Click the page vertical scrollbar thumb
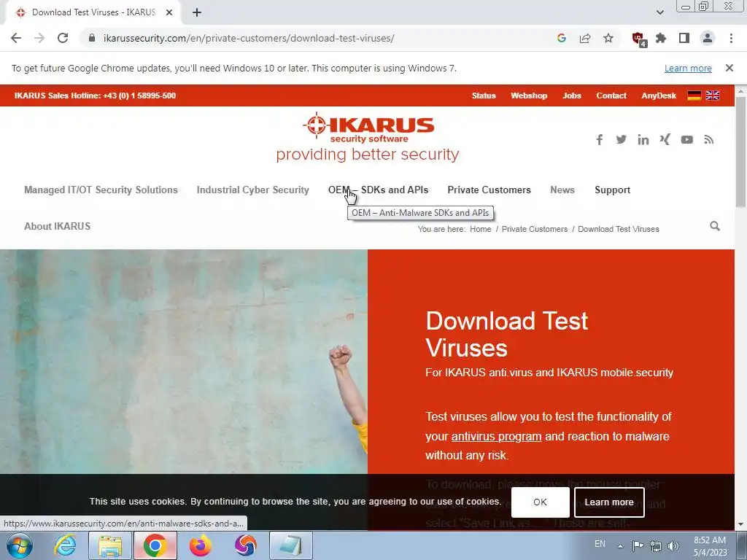This screenshot has height=560, width=747. click(x=740, y=152)
